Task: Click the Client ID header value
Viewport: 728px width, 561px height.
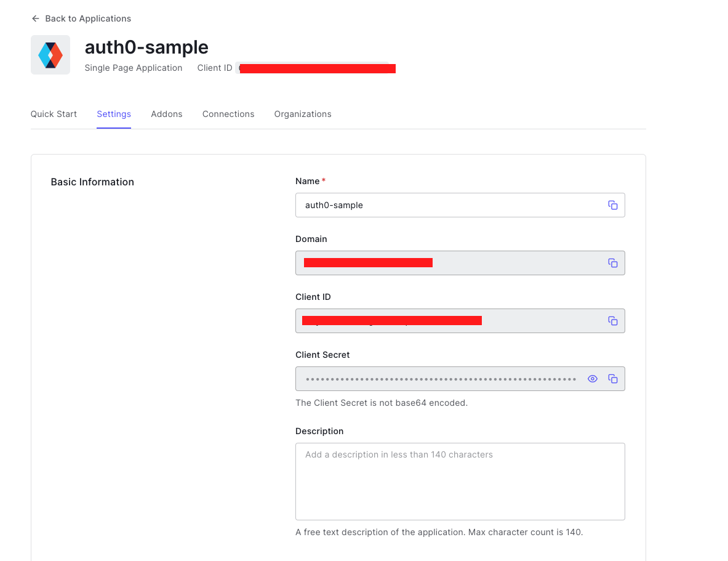Action: click(x=316, y=68)
